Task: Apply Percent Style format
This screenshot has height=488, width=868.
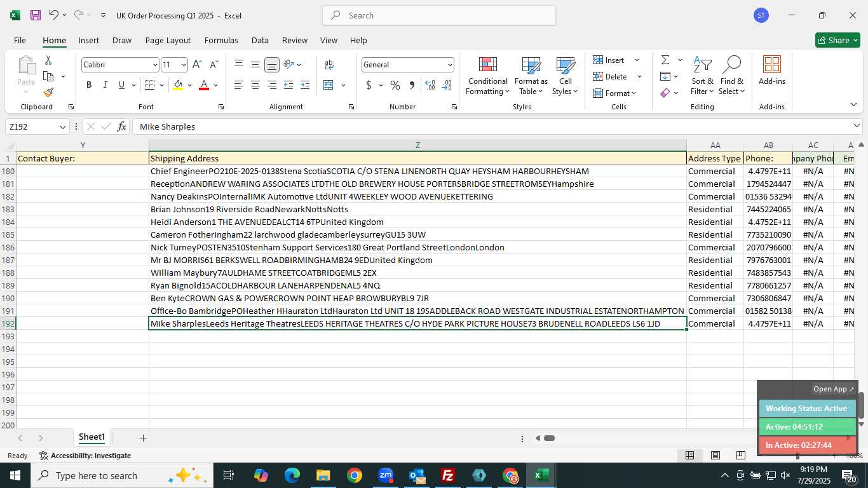Action: (395, 85)
